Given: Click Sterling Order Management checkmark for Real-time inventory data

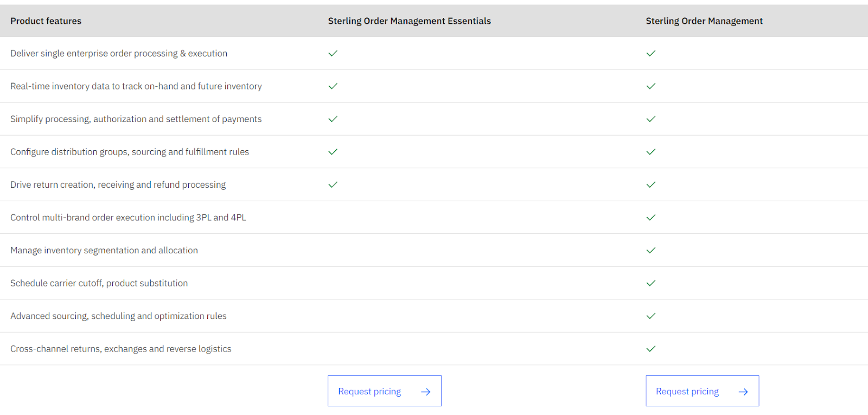Looking at the screenshot, I should click(x=651, y=86).
